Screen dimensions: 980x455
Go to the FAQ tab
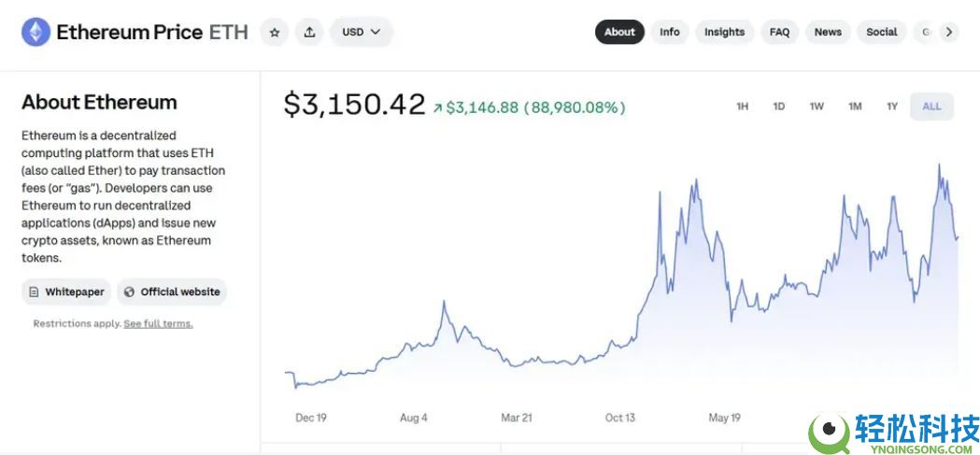[x=779, y=32]
